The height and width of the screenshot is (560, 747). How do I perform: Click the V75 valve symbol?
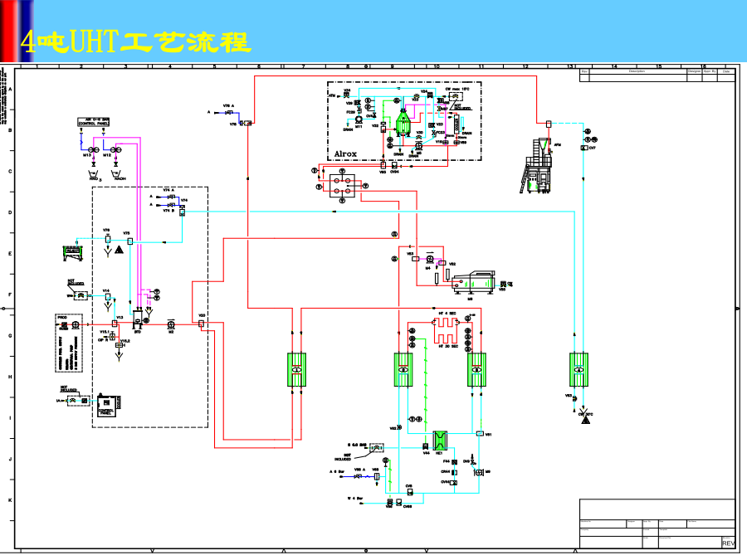click(x=129, y=241)
